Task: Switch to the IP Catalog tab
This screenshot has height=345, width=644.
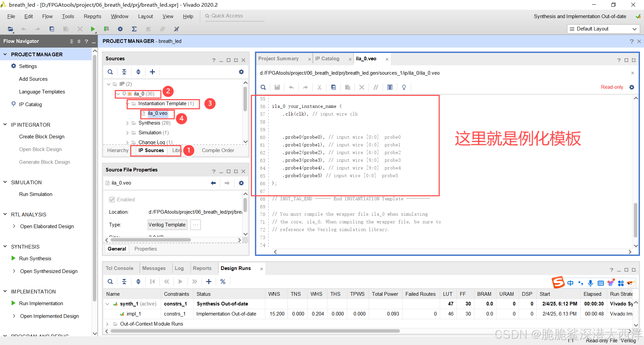Action: [327, 59]
